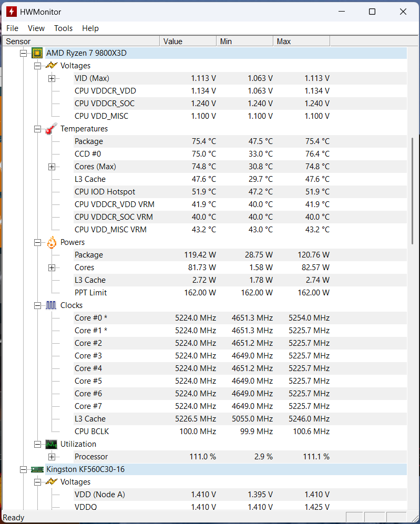The height and width of the screenshot is (524, 420).
Task: Select the CPU VDDCR_SOC VRM row
Action: [240, 217]
